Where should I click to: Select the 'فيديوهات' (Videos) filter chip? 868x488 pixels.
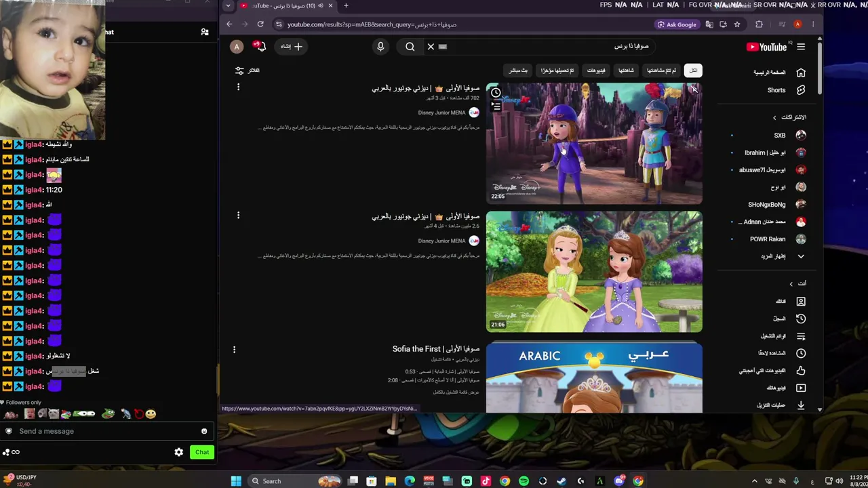click(596, 70)
